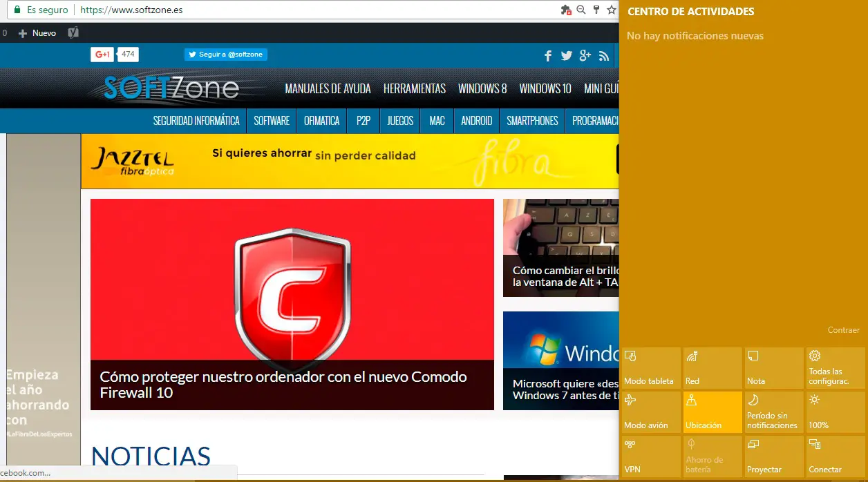This screenshot has width=868, height=482.
Task: Click the NOTICIAS section heading
Action: point(151,457)
